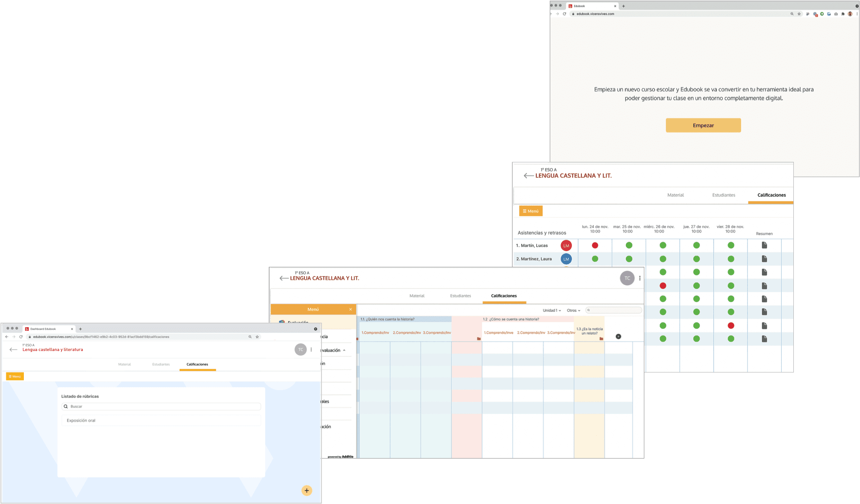Go back from the gradebook grid window
The height and width of the screenshot is (504, 860).
tap(284, 278)
